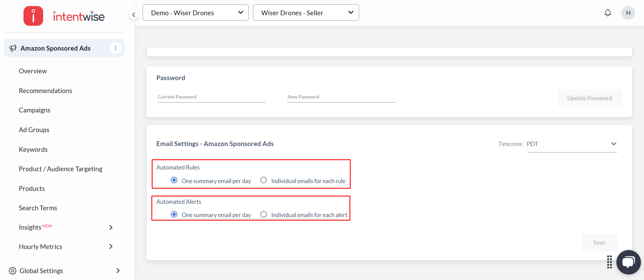Switch product with Amazon Sponsored Ads selector arrows
Screen dimensions: 644x280
click(115, 48)
